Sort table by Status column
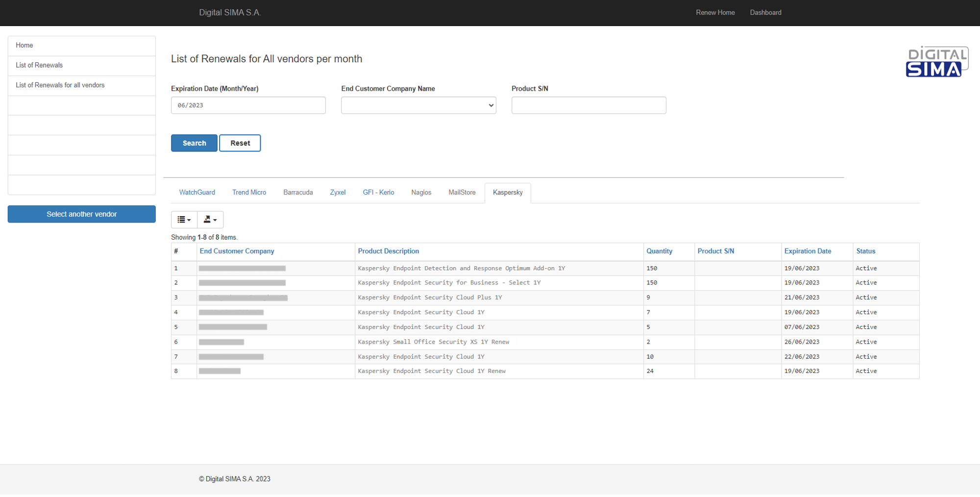This screenshot has height=497, width=980. tap(865, 251)
